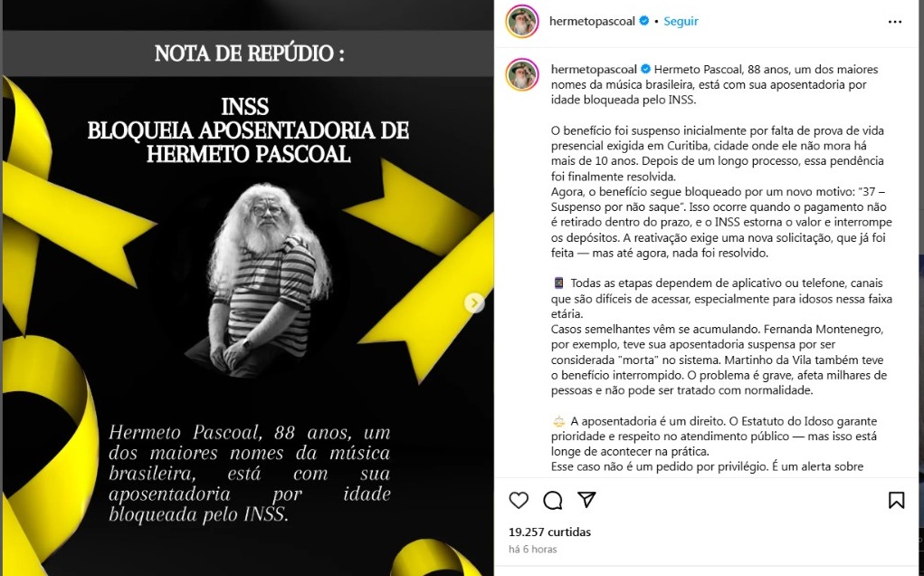Click the 'NOTA DE REPÚDIO' banner heading
Image resolution: width=924 pixels, height=576 pixels.
point(249,53)
